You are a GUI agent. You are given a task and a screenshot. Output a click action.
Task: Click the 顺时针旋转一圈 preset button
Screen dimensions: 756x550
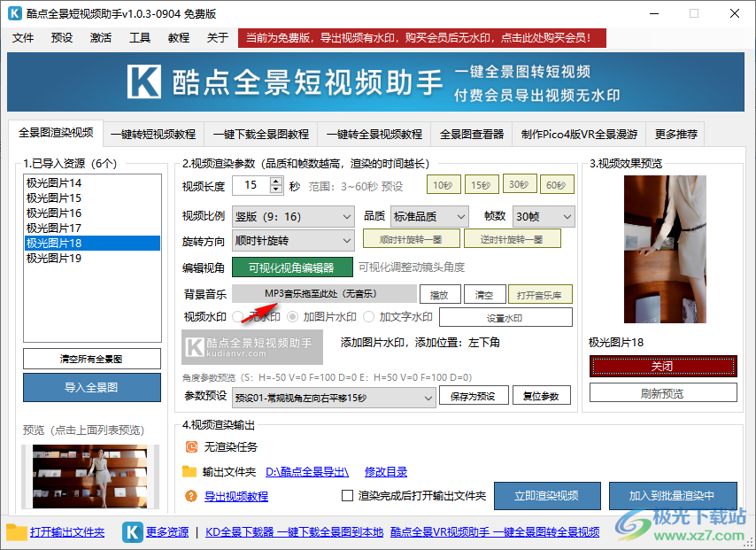(412, 238)
